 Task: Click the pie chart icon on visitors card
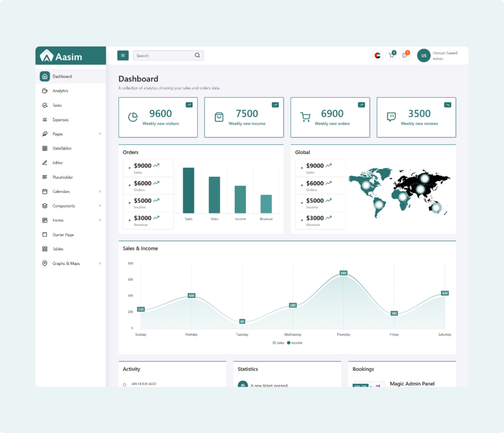tap(133, 117)
